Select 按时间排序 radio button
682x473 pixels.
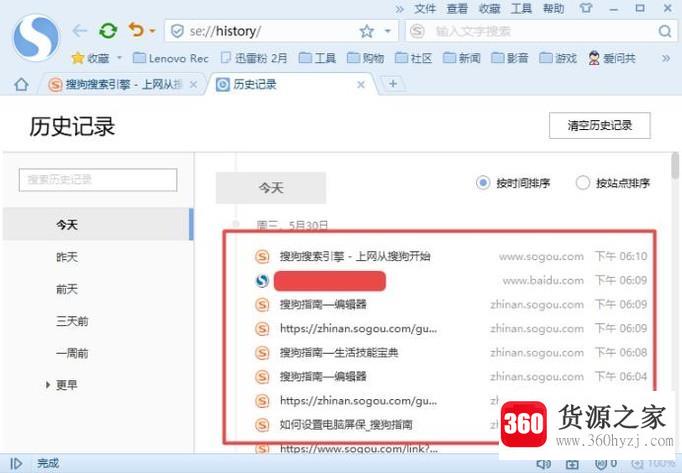pos(482,183)
